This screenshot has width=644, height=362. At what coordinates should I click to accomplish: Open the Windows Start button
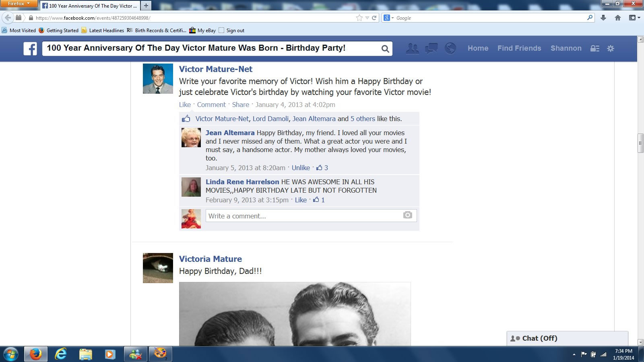coord(11,354)
